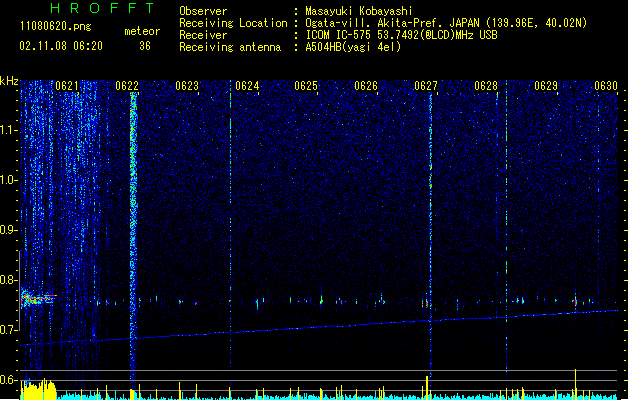This screenshot has height=400, width=629.
Task: Click the 1.1 kHz axis label
Action: pyautogui.click(x=9, y=130)
